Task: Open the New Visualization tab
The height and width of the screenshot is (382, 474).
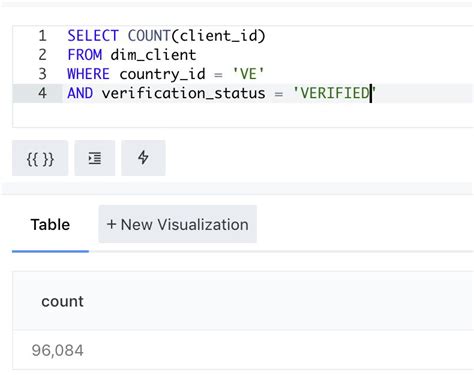Action: tap(178, 224)
